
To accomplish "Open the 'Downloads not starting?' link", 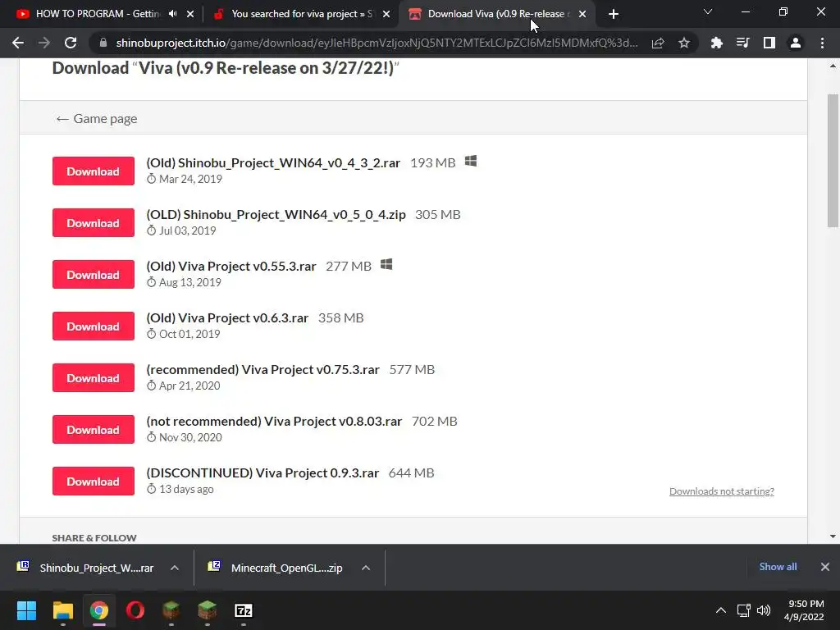I will tap(722, 491).
